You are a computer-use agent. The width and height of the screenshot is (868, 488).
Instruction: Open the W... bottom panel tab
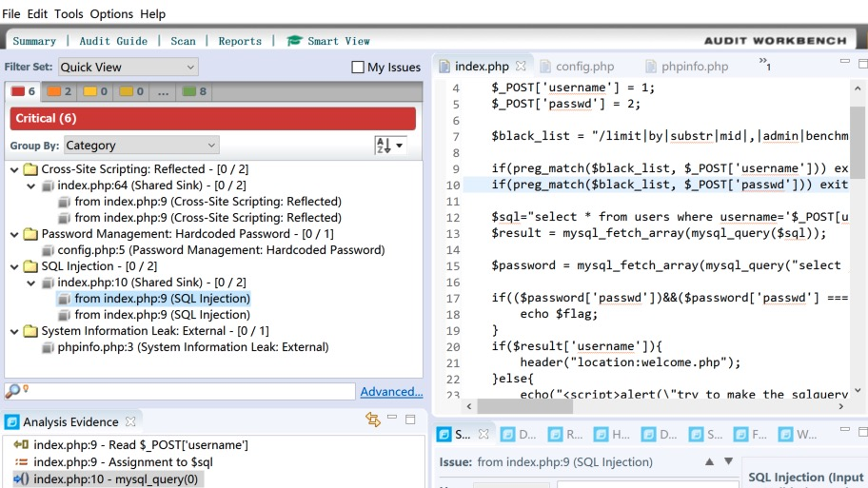pyautogui.click(x=798, y=435)
